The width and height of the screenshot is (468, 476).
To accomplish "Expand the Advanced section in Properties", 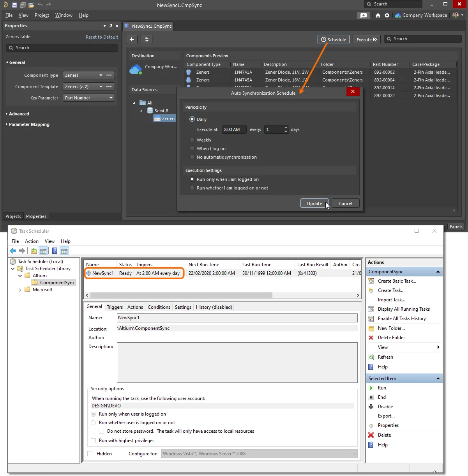I will (x=7, y=114).
